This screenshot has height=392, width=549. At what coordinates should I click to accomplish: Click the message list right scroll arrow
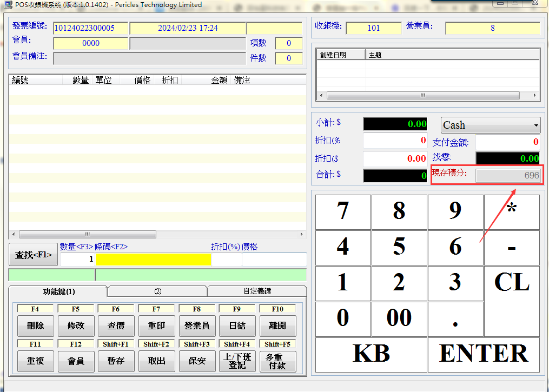pos(534,95)
